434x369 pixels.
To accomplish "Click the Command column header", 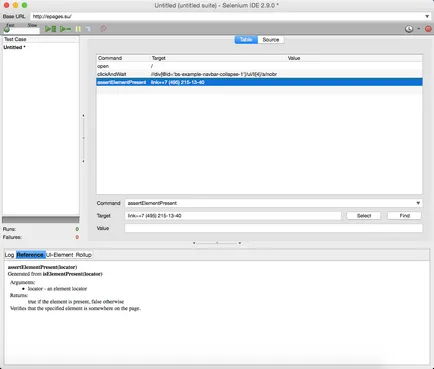I will coord(110,58).
